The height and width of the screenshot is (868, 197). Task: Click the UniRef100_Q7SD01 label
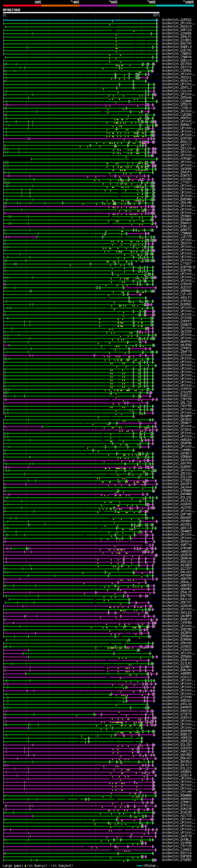coord(177,430)
